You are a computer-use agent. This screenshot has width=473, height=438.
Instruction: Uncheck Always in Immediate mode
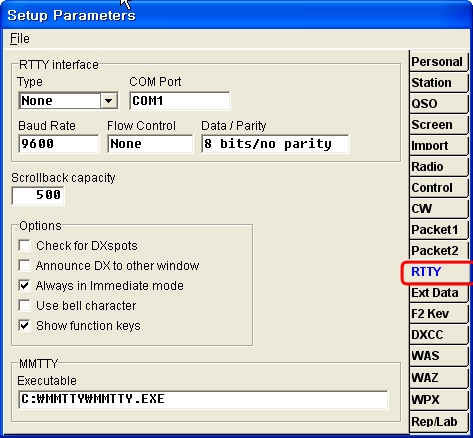pos(25,286)
